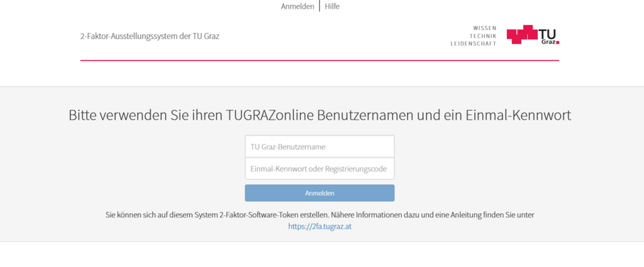Click the pink horizontal divider line
The width and height of the screenshot is (644, 267).
320,61
